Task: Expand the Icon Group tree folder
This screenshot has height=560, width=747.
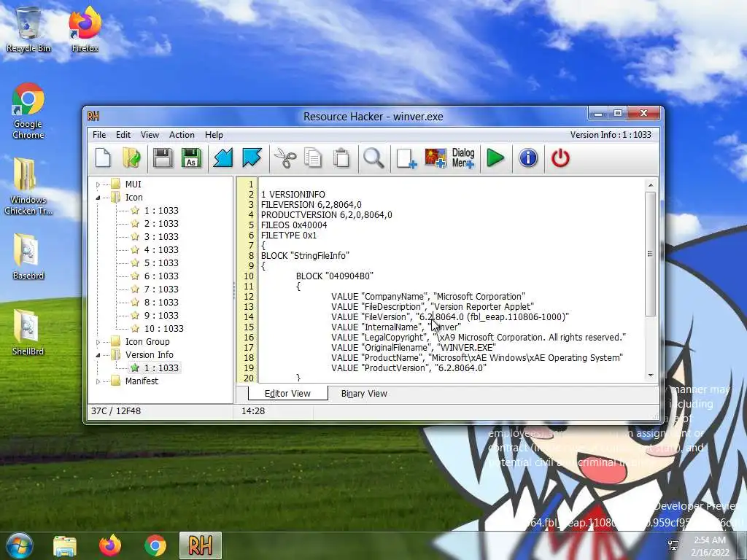Action: pyautogui.click(x=98, y=342)
